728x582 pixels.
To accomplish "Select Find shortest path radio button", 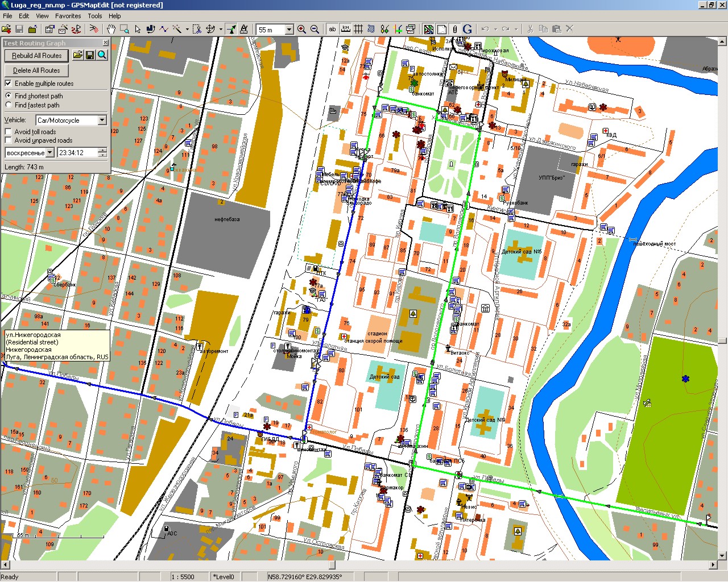I will click(x=8, y=95).
